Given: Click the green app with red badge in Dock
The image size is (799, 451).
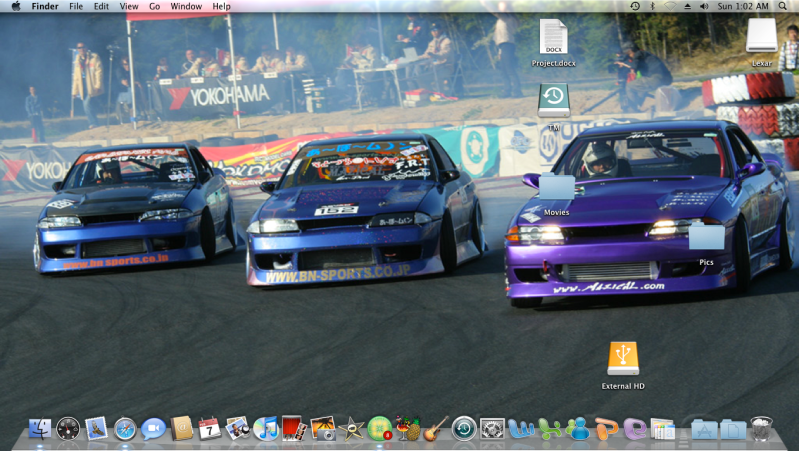Looking at the screenshot, I should pos(380,429).
